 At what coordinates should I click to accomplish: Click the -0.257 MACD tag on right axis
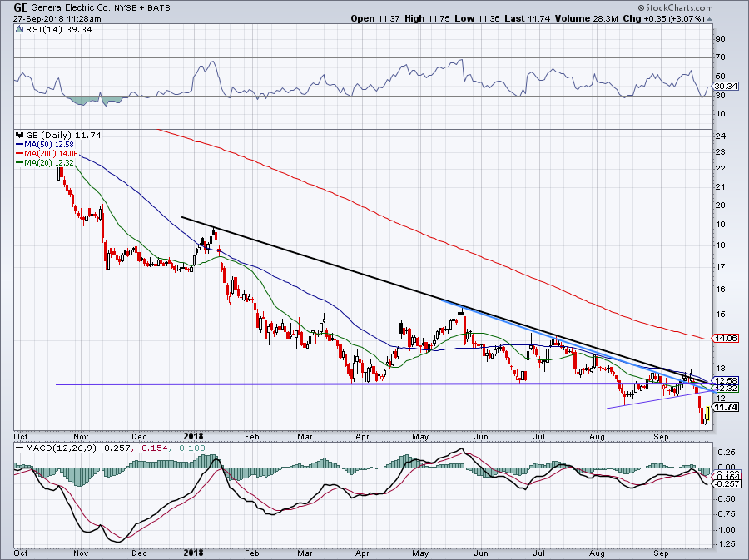(x=726, y=484)
